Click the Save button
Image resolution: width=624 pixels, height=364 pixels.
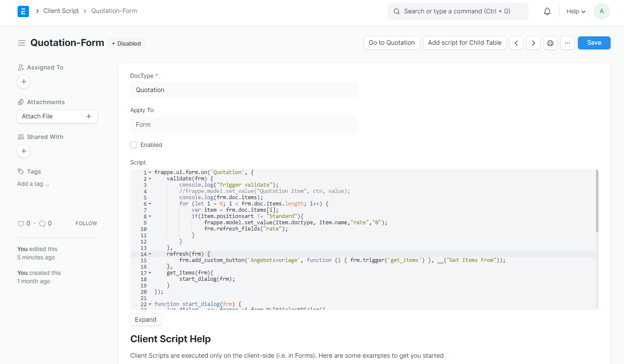click(x=594, y=43)
